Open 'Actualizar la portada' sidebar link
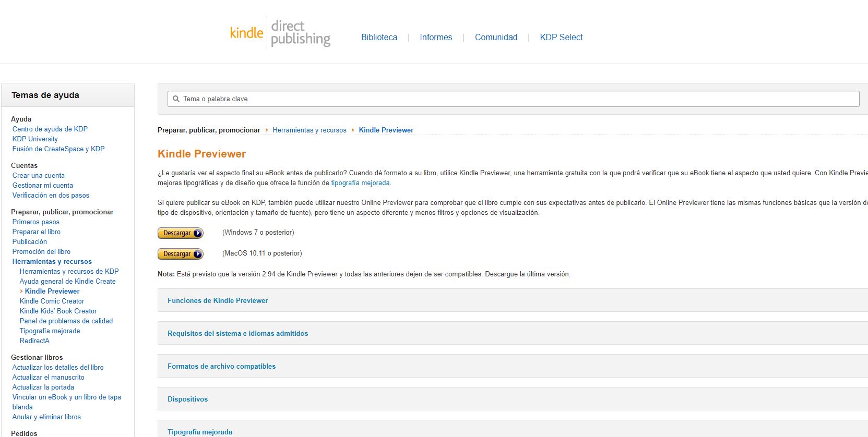Screen dimensions: 868x437 [x=43, y=387]
